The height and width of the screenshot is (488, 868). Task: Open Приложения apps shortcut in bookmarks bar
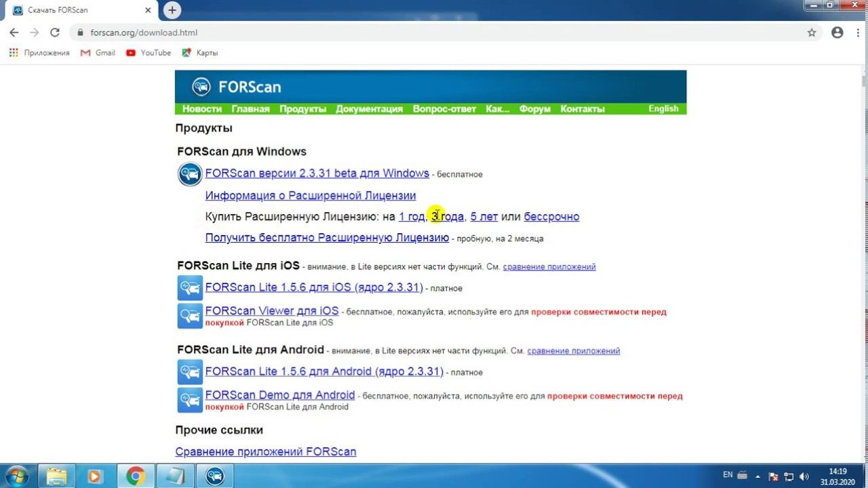[39, 53]
